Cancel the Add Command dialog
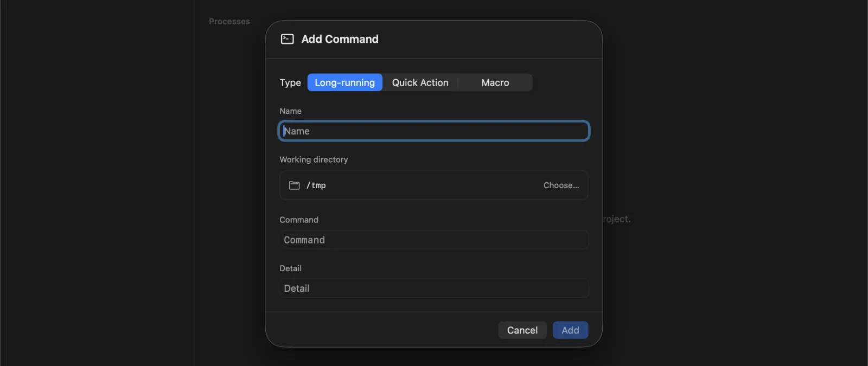The height and width of the screenshot is (366, 868). pos(522,330)
